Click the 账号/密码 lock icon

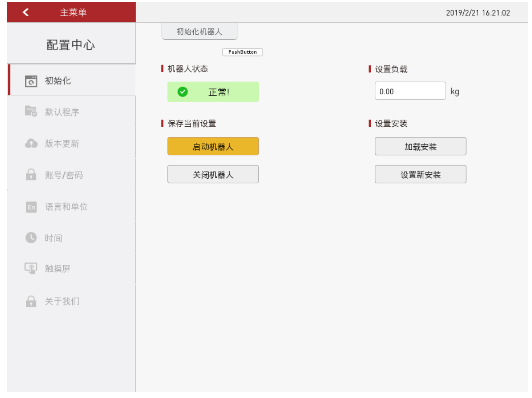point(31,175)
